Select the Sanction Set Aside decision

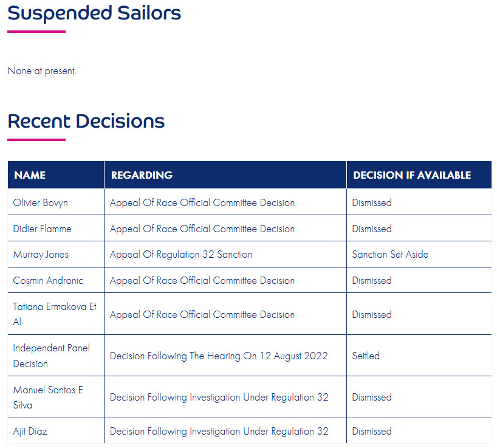click(x=390, y=254)
